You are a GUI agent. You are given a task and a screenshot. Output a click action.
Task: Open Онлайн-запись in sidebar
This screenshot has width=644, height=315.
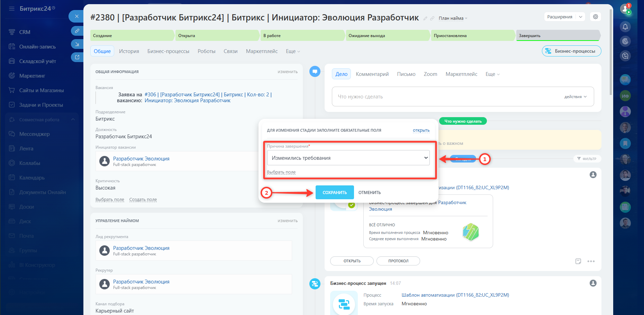37,46
